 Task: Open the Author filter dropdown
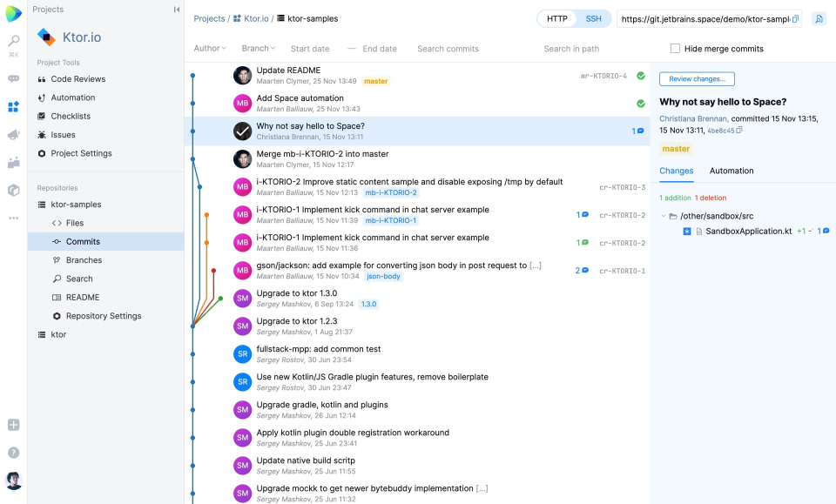pos(210,49)
